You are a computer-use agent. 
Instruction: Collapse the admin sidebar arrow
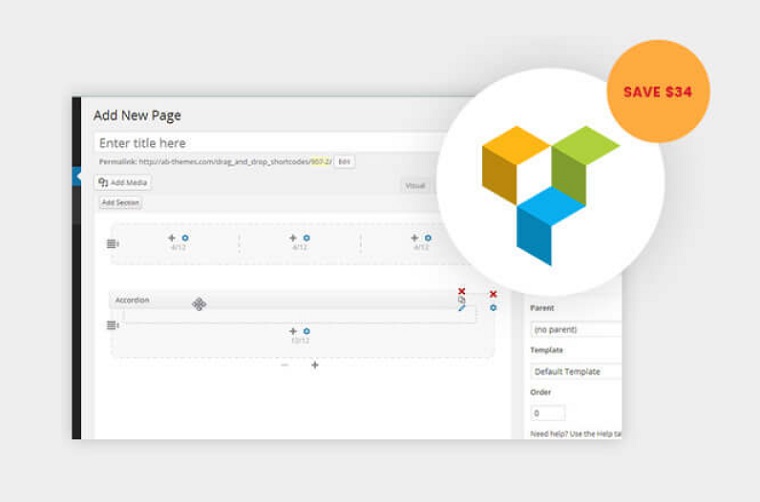point(77,176)
